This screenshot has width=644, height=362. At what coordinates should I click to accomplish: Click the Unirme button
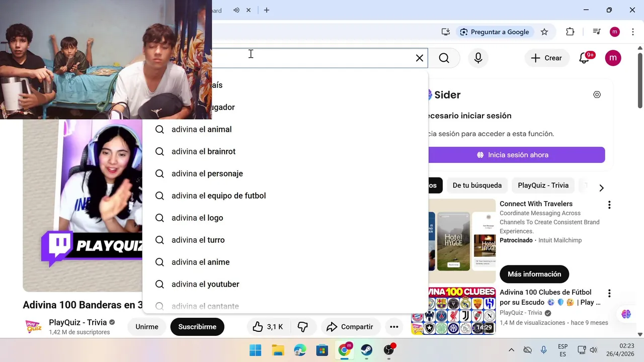pos(147,327)
